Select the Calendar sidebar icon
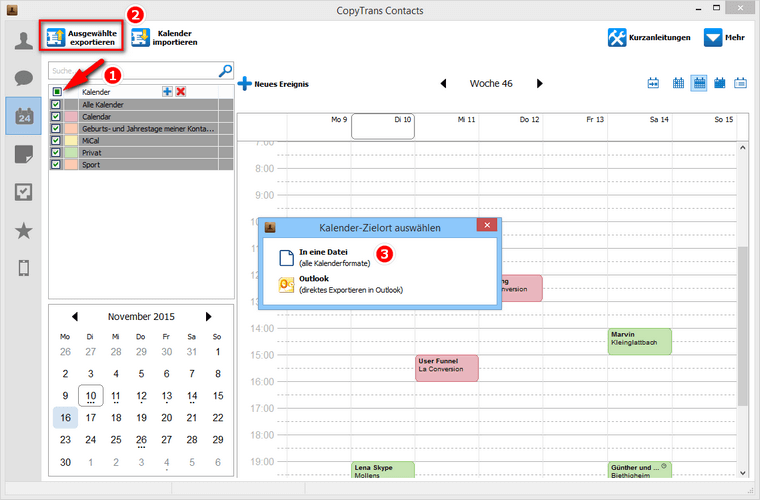The width and height of the screenshot is (760, 500). pos(23,116)
